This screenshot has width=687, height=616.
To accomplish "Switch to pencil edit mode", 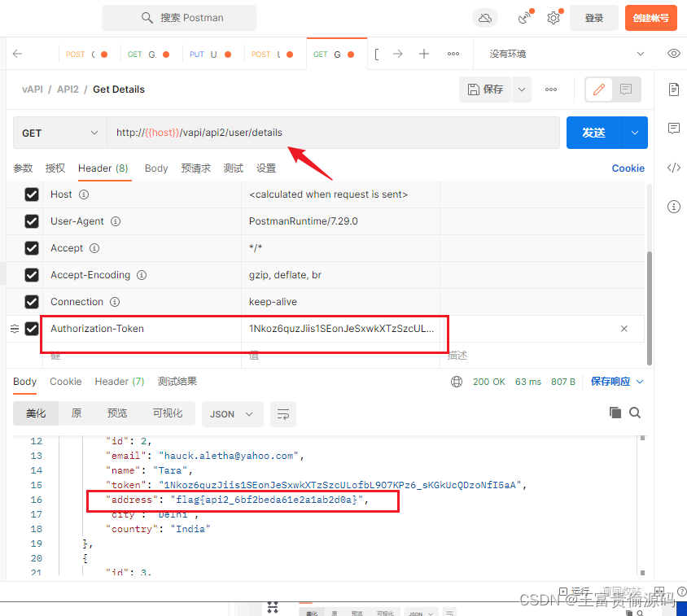I will (x=599, y=90).
